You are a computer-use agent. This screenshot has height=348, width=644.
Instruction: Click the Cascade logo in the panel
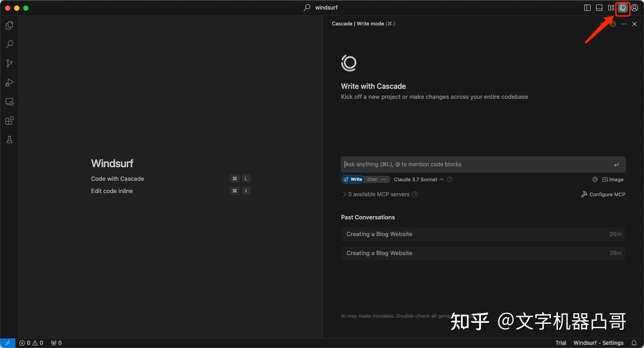[x=349, y=63]
